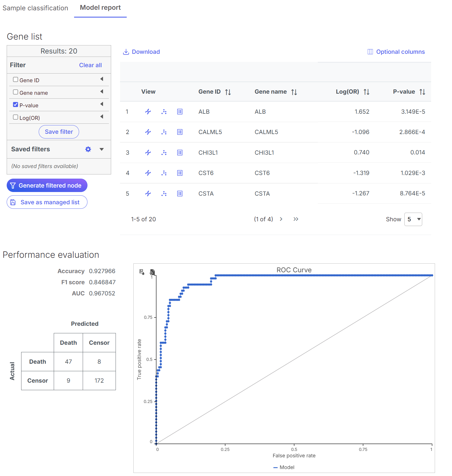Click the Saved filters gear icon
Screen dimensions: 452x476
[88, 149]
